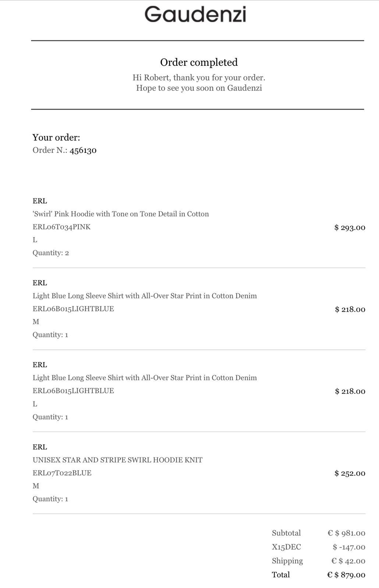Click the X15DEC discount code label
The height and width of the screenshot is (588, 379).
click(286, 547)
